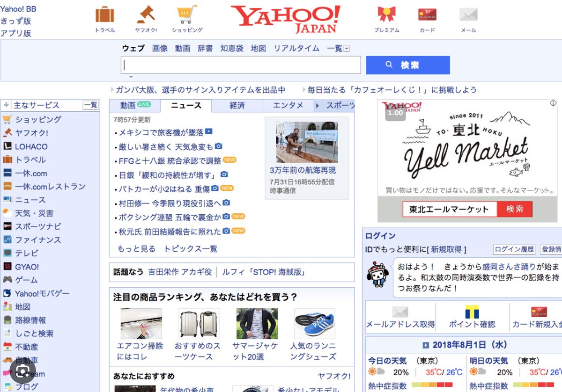Click the メールアドレス取得 envelope icon
Viewport: 562px width, 392px height.
(400, 312)
